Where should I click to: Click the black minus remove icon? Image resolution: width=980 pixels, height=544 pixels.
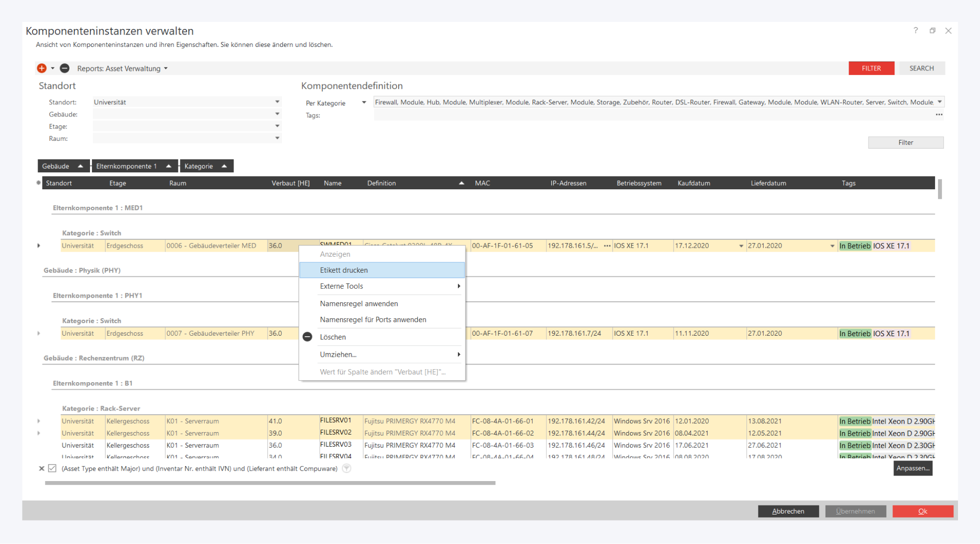click(x=64, y=68)
